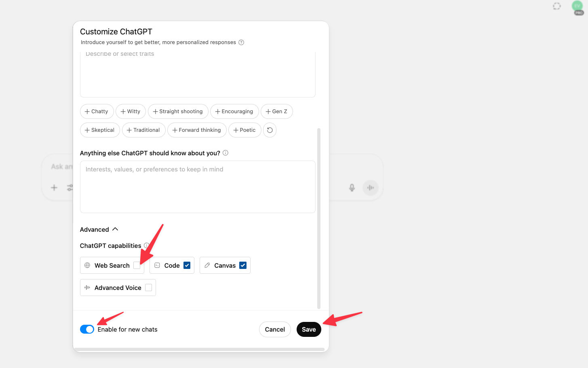Click the 'ChatGPT capabilities' label
Screen dimensions: 588x368
[x=111, y=246]
